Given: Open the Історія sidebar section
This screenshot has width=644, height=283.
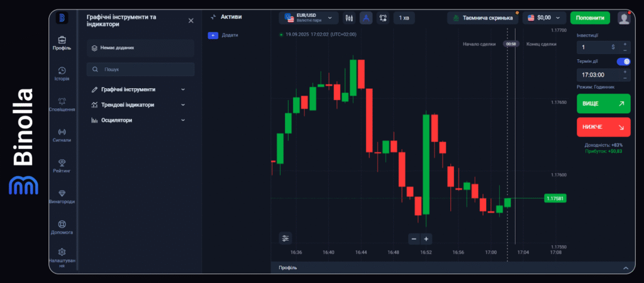Looking at the screenshot, I should point(62,74).
